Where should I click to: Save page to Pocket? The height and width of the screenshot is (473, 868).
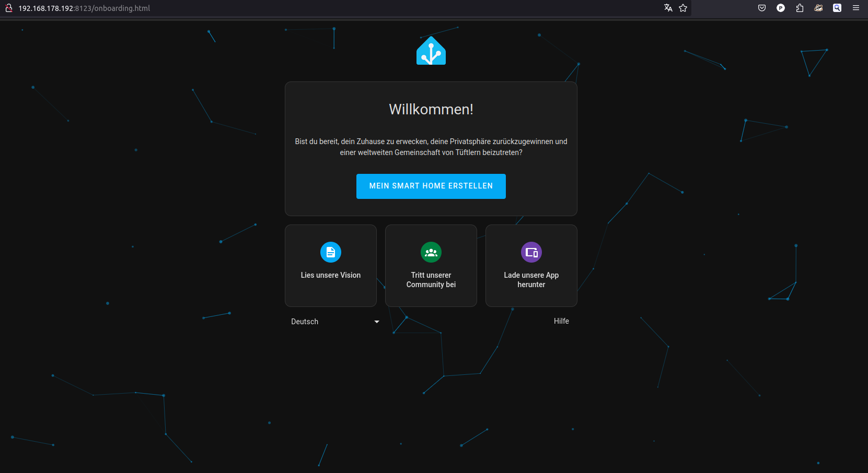(x=761, y=8)
